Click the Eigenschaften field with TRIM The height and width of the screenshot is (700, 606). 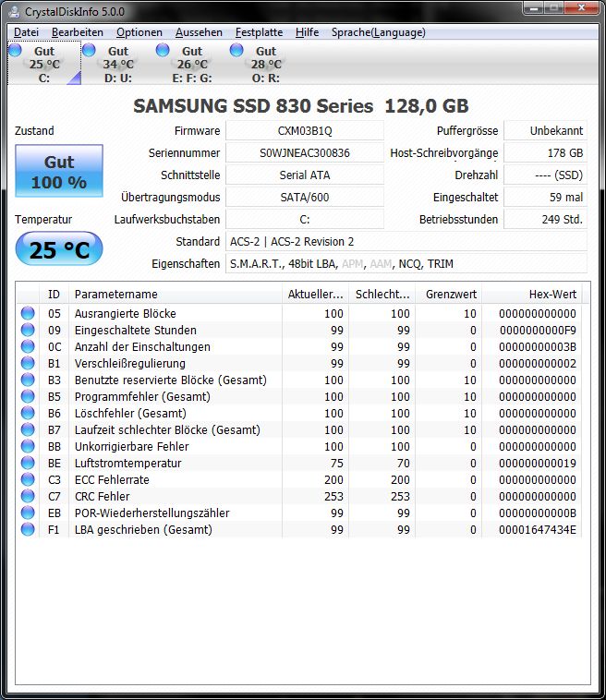[x=406, y=264]
